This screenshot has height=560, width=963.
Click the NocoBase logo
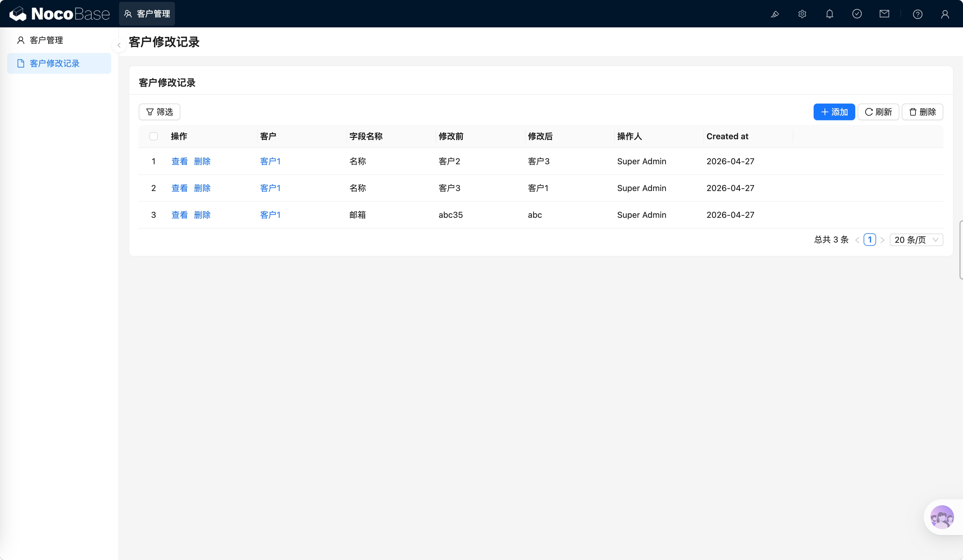[x=59, y=14]
